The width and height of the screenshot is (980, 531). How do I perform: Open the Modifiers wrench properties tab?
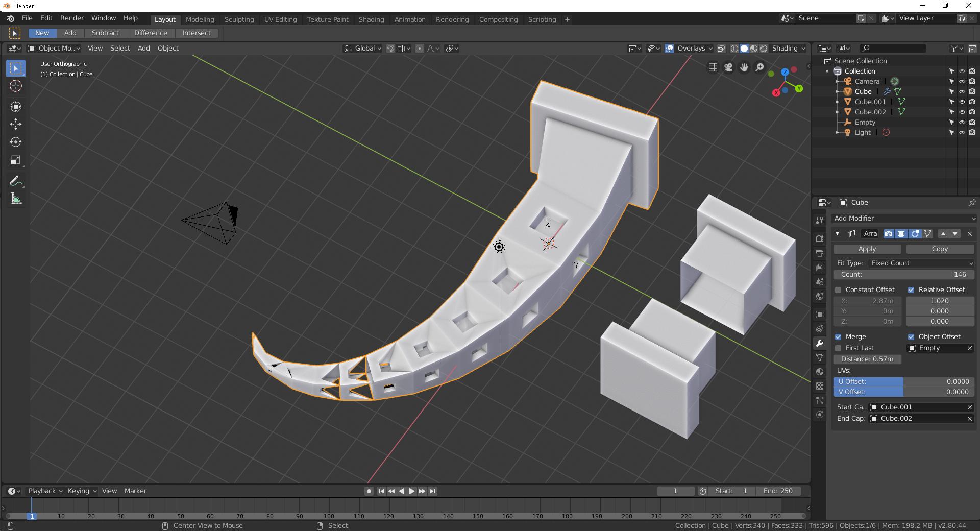(820, 343)
